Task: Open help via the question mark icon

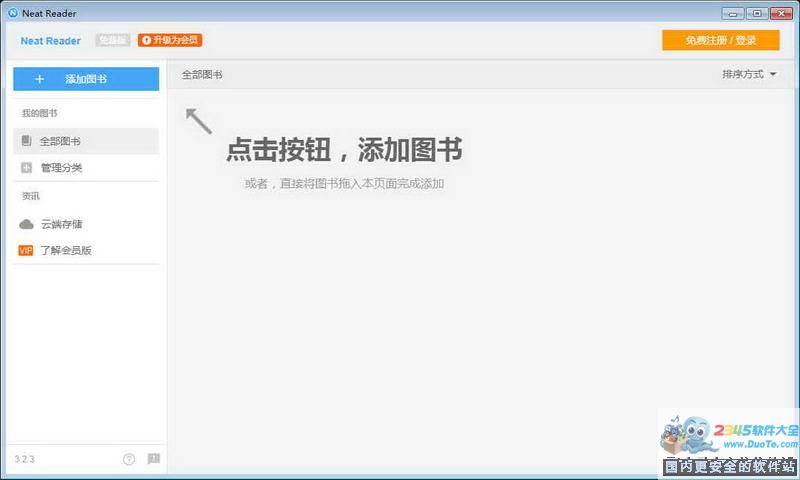Action: click(x=129, y=459)
